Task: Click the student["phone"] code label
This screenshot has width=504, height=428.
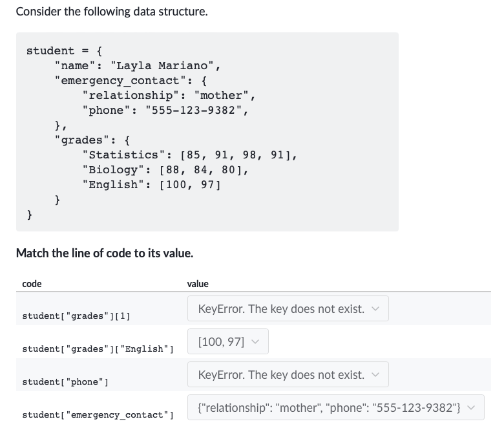Action: pos(65,381)
